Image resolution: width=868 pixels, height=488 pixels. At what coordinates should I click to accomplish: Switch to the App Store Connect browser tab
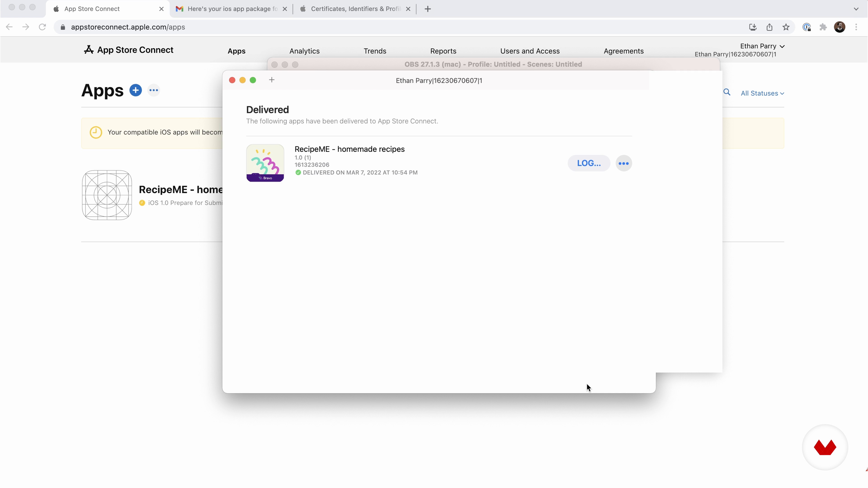[x=107, y=9]
